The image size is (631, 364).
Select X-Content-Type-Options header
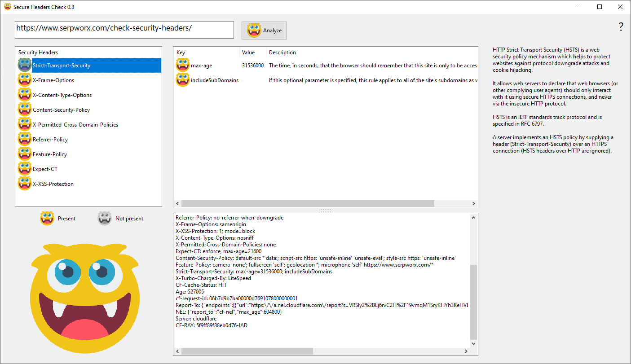coord(62,95)
